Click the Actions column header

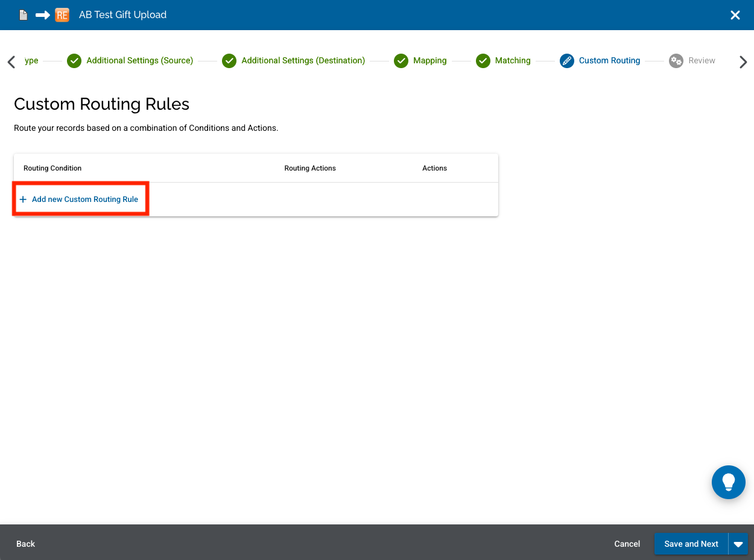point(434,168)
